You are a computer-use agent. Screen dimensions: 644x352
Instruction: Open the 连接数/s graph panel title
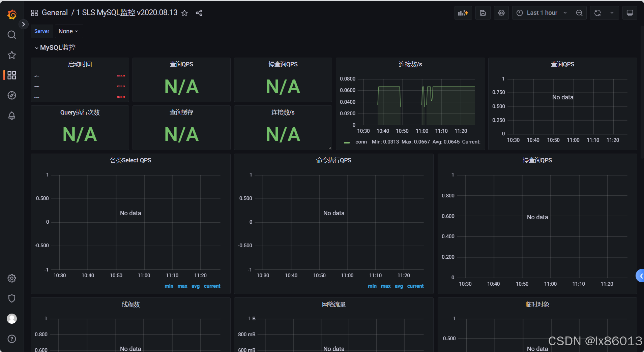410,64
